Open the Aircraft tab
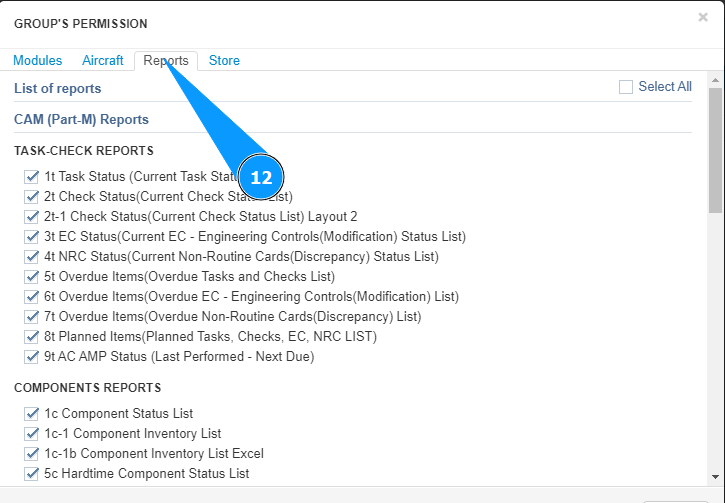The width and height of the screenshot is (725, 503). 103,61
